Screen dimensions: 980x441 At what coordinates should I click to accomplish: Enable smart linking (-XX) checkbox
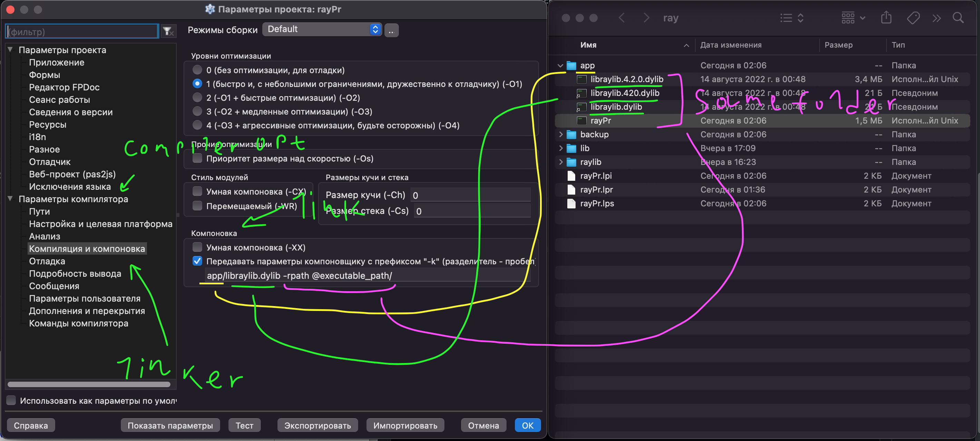click(197, 247)
